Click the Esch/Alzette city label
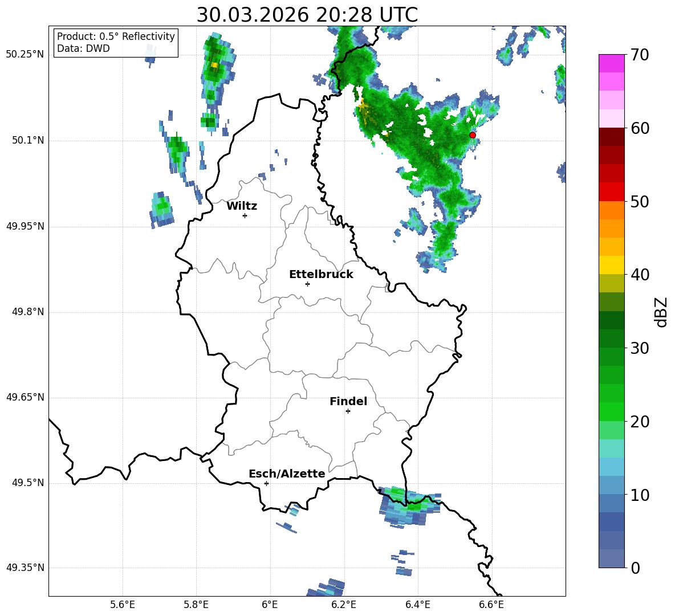Screen dimensions: 675x616 (x=287, y=474)
